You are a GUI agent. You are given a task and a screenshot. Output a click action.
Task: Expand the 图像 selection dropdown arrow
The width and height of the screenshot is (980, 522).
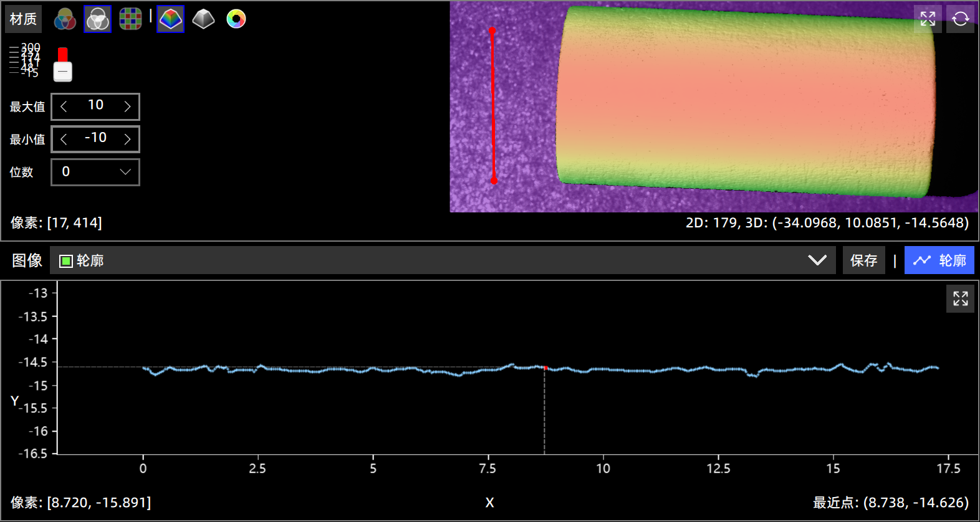[817, 260]
